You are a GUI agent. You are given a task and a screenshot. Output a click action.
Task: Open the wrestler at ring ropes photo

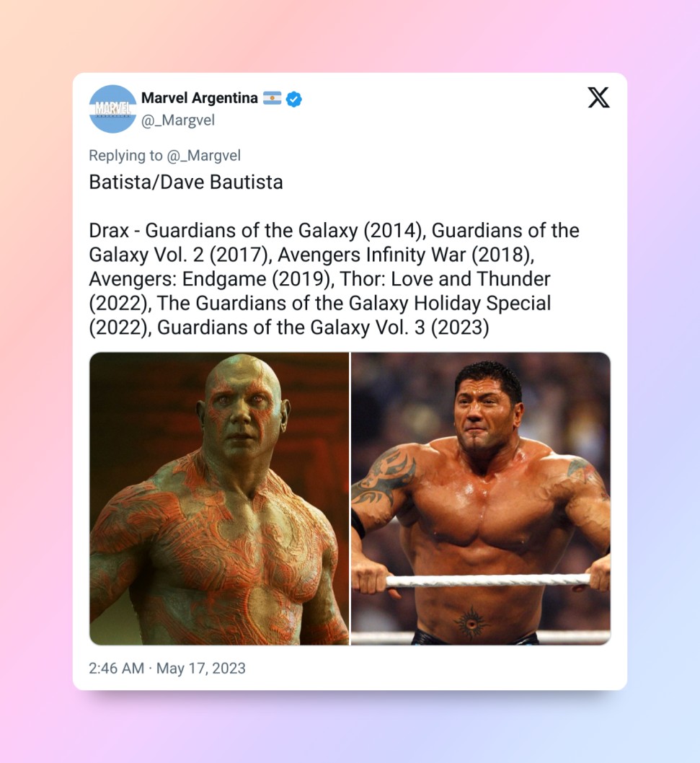coord(481,499)
